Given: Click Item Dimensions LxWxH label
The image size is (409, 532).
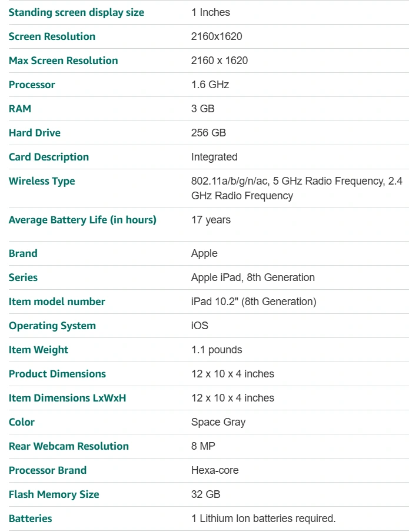Looking at the screenshot, I should tap(67, 398).
